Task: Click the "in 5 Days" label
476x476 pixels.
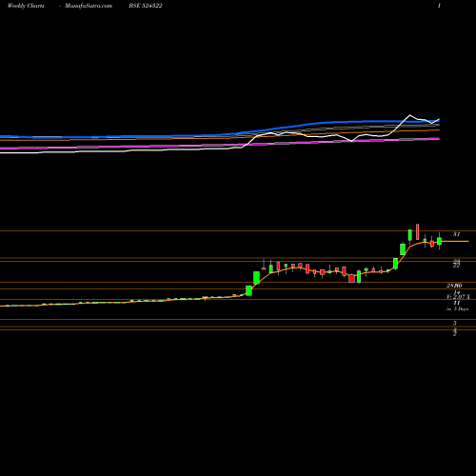Action: click(x=457, y=308)
